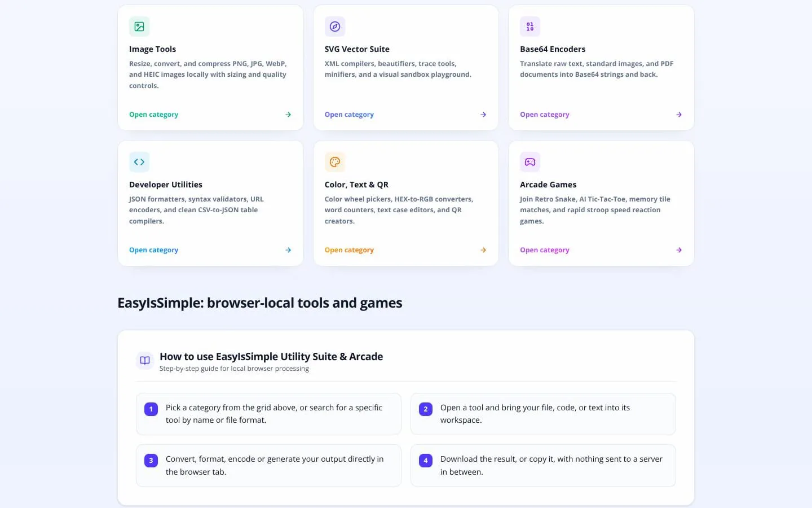This screenshot has height=508, width=812.
Task: Click the arrow in Color, Text & QR card
Action: tap(483, 250)
